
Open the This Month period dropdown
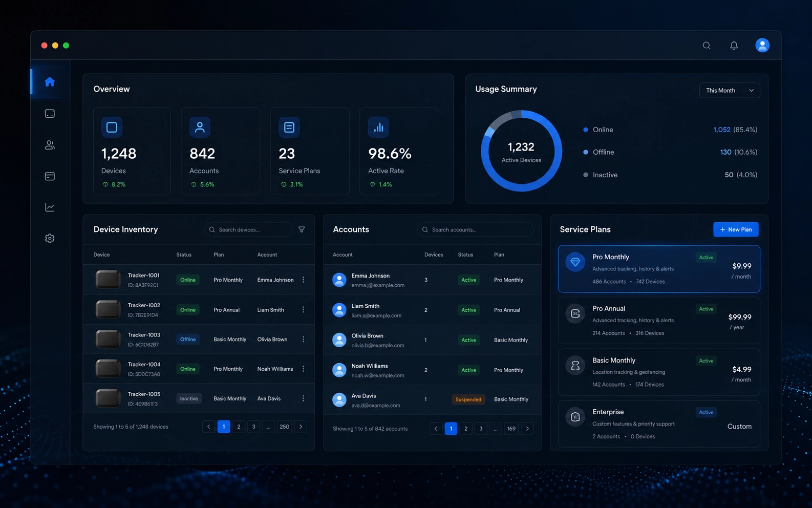(730, 91)
